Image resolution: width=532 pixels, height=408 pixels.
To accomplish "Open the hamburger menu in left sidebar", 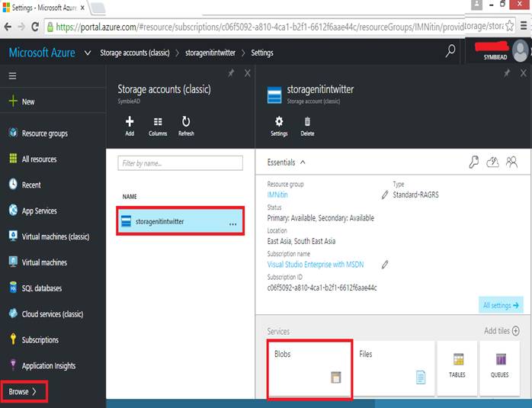I will tap(12, 75).
